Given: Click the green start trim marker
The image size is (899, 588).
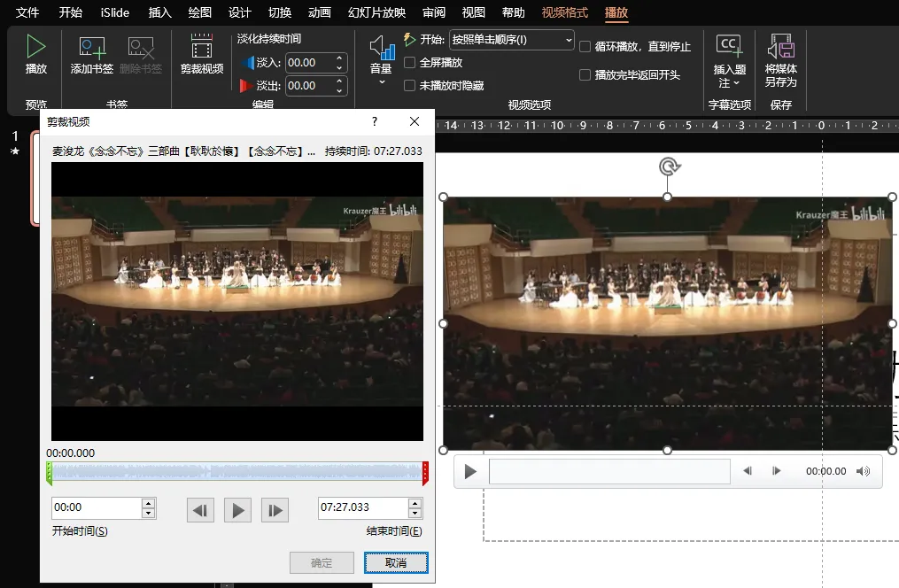Looking at the screenshot, I should pos(50,474).
